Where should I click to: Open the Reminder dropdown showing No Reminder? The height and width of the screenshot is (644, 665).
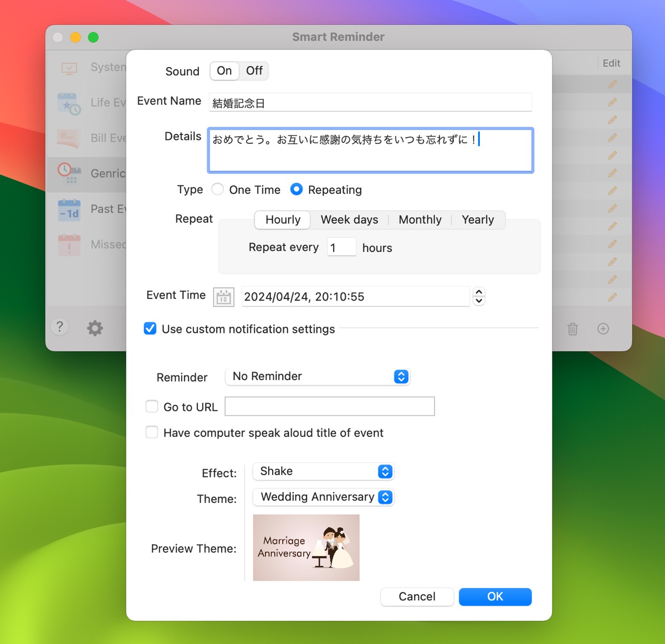click(x=318, y=377)
